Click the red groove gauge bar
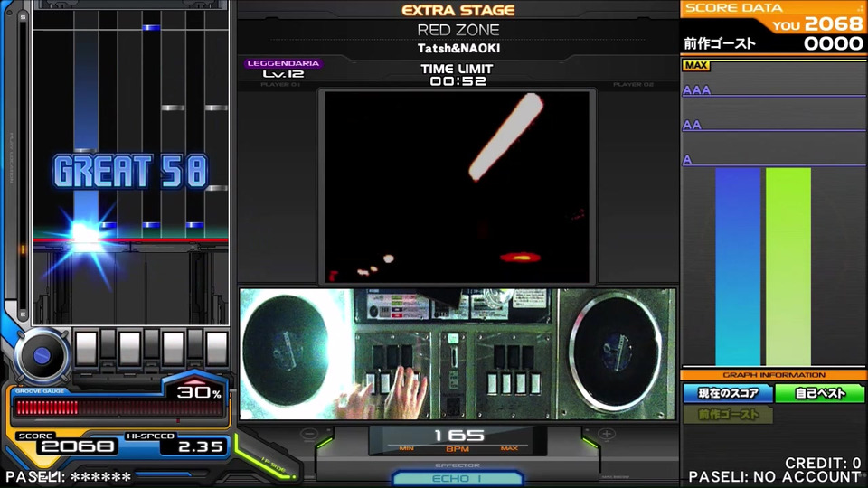 119,408
